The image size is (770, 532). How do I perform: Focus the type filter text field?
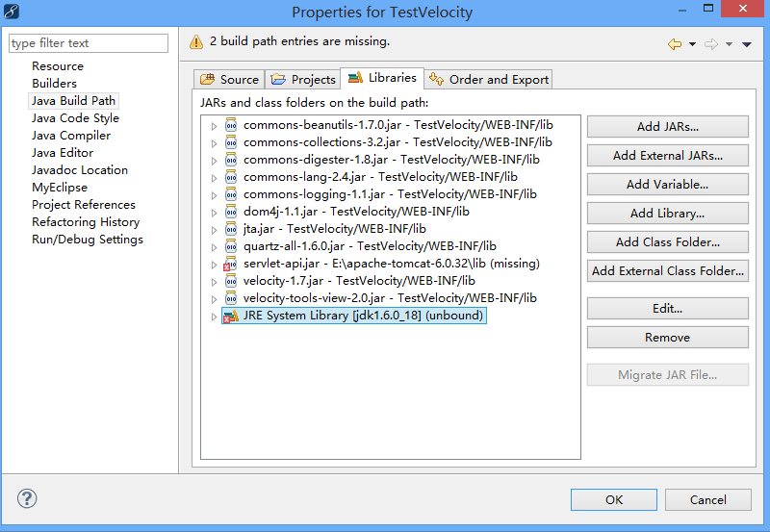click(89, 43)
